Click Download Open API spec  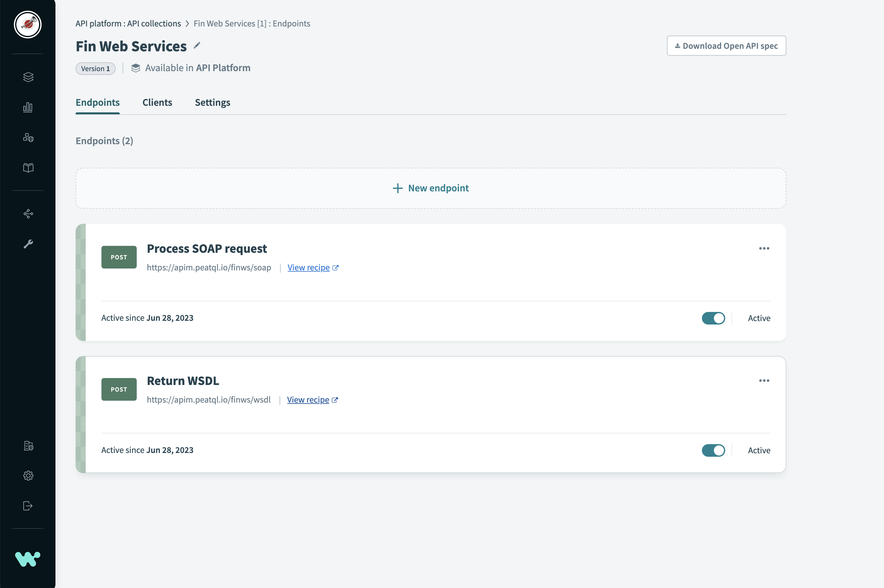(726, 45)
